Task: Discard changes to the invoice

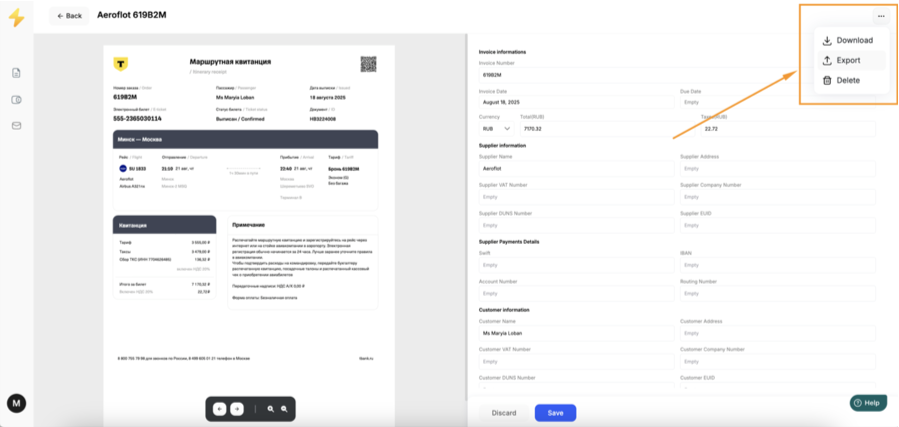Action: [x=504, y=413]
